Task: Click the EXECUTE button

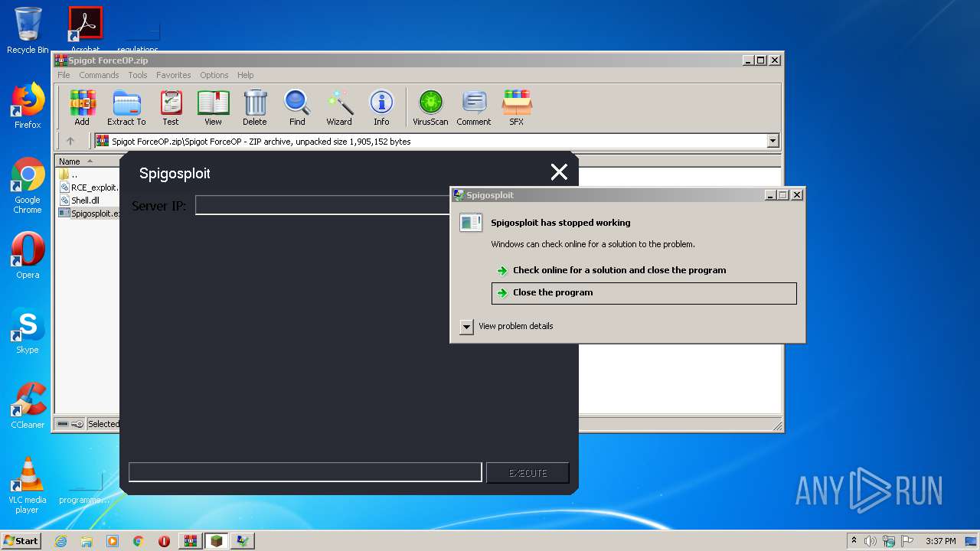Action: (x=528, y=473)
